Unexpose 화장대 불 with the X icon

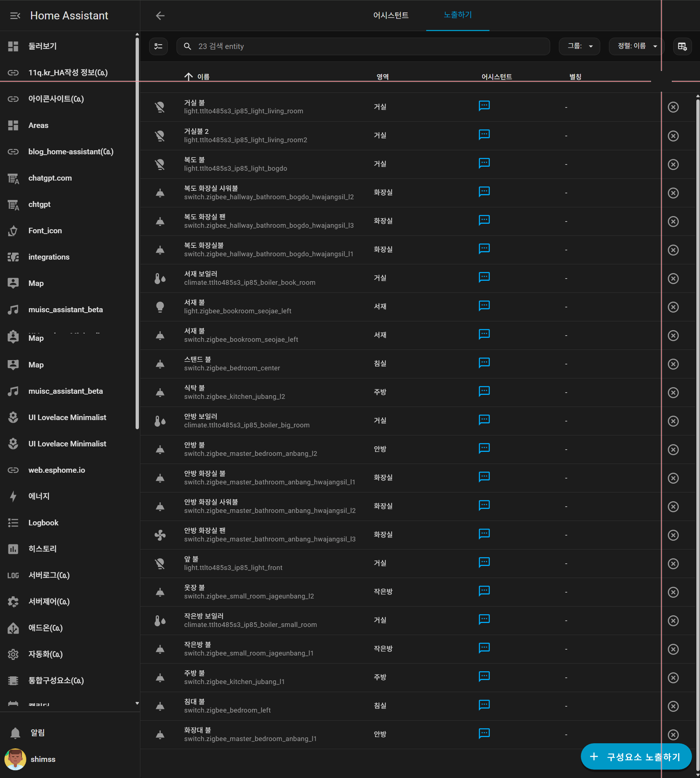673,734
